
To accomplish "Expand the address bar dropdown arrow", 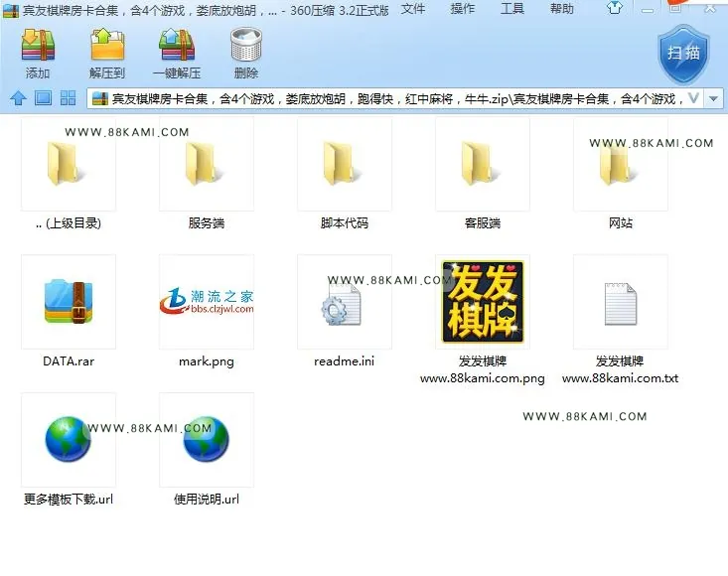I will tap(713, 99).
